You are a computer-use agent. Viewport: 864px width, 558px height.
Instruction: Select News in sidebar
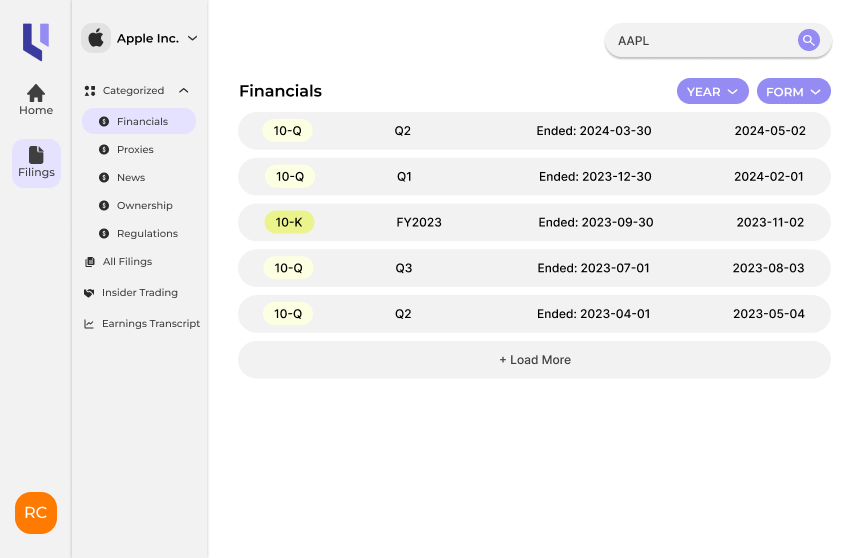point(131,177)
